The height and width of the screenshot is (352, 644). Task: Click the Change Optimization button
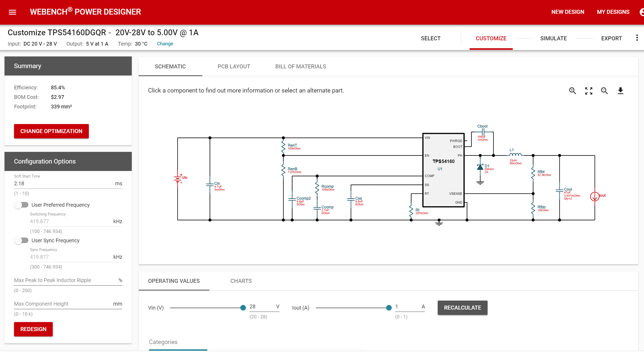[51, 131]
